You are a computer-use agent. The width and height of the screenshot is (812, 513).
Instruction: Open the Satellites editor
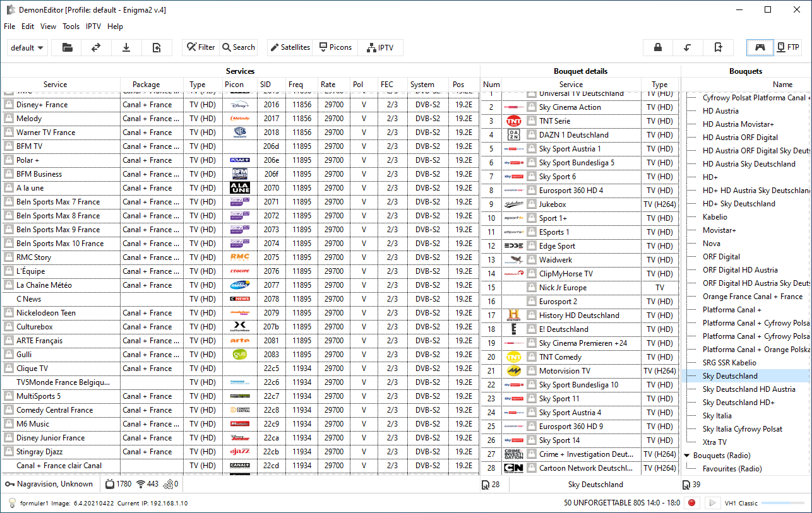(290, 47)
